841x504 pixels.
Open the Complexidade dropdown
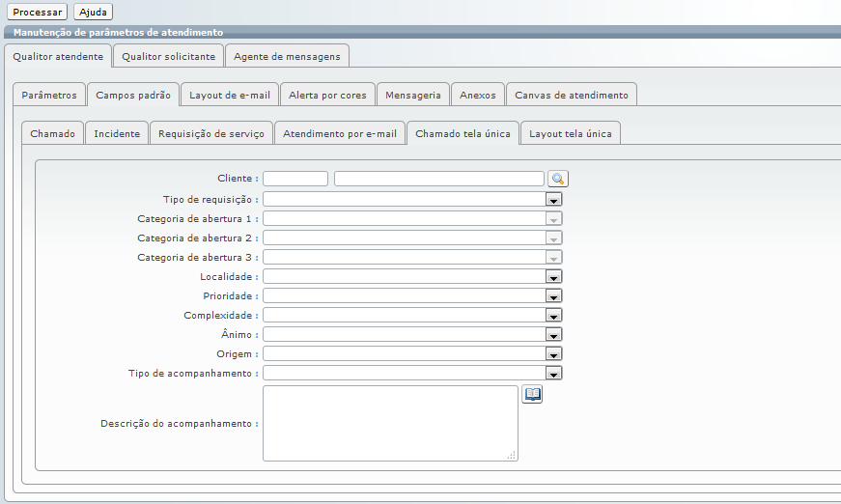click(553, 315)
